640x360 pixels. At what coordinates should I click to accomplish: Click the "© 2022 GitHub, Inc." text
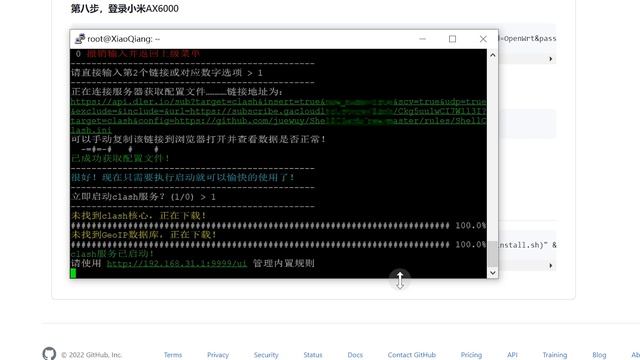91,355
